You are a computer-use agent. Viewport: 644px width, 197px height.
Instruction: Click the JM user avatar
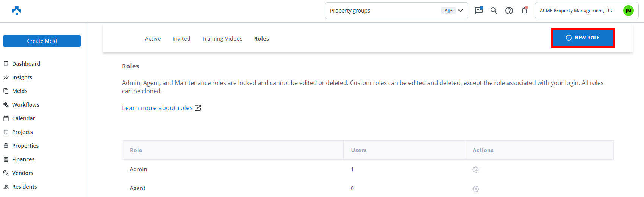628,11
